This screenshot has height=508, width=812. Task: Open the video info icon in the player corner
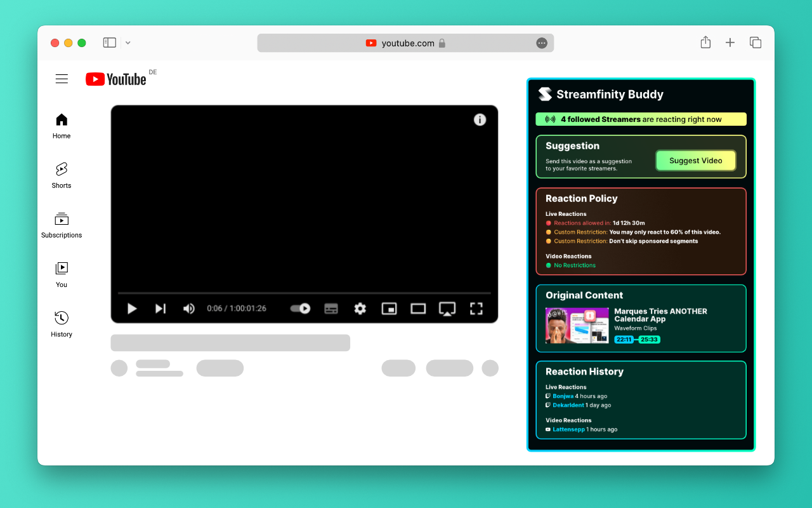(480, 119)
